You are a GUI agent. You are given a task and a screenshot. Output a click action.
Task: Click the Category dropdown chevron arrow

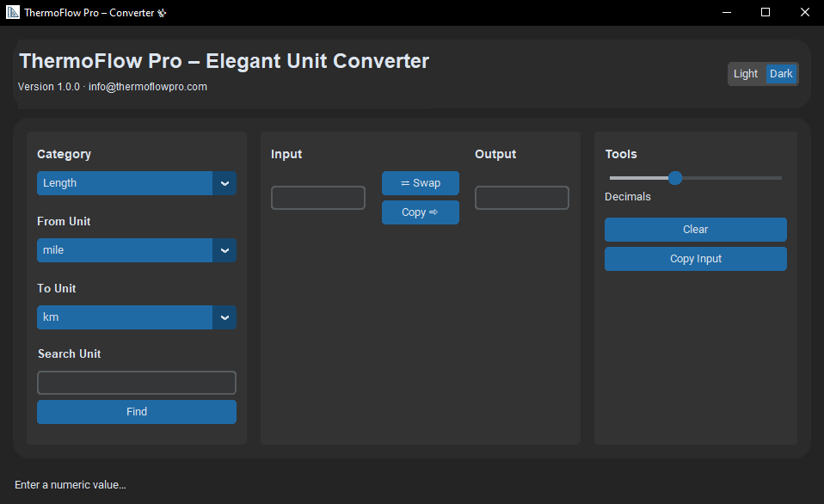(224, 183)
